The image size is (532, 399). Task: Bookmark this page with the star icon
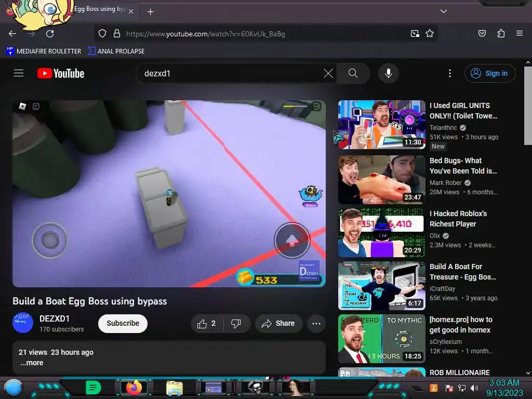[430, 34]
